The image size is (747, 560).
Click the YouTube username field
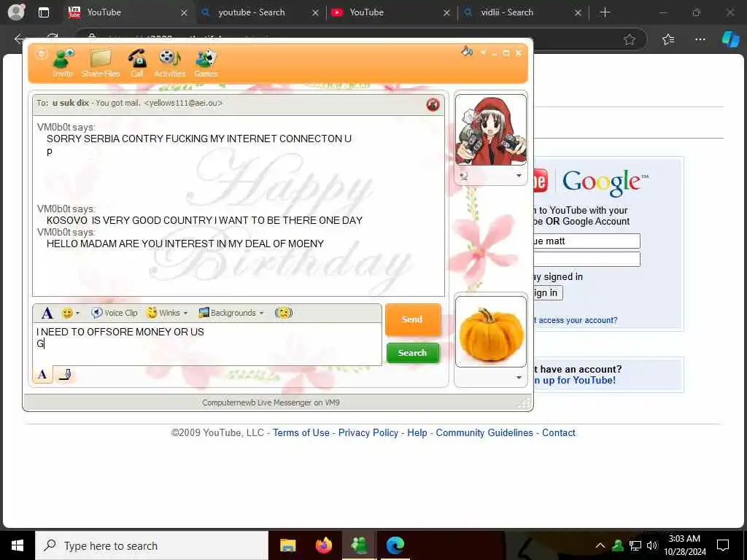pyautogui.click(x=587, y=241)
